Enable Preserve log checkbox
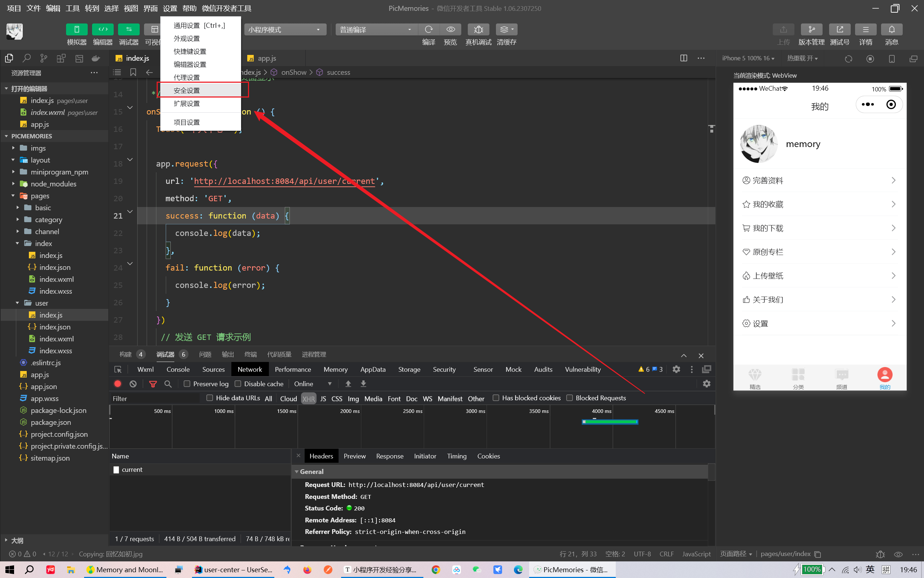 (187, 383)
